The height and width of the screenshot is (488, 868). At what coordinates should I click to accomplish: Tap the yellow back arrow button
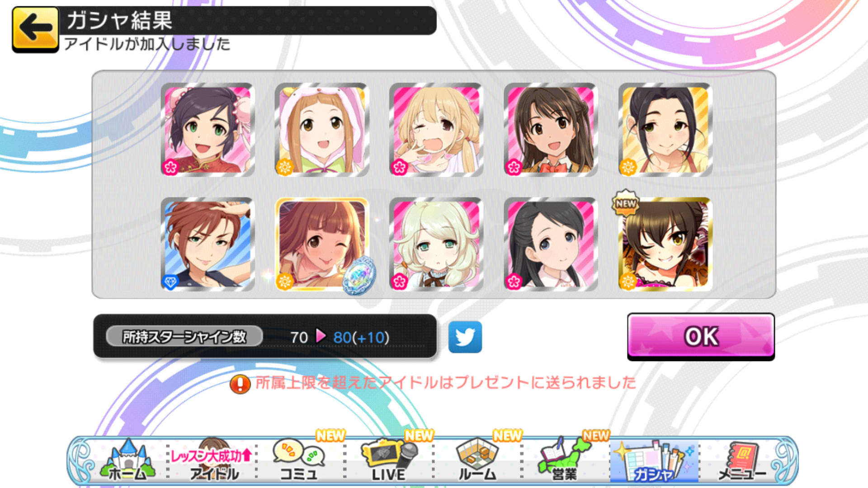pos(35,29)
